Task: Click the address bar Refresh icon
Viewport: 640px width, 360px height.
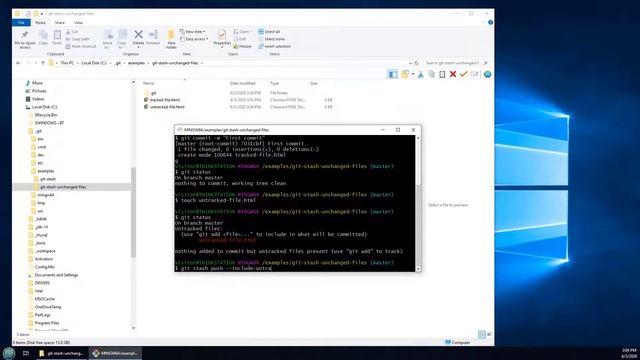Action: coord(416,63)
